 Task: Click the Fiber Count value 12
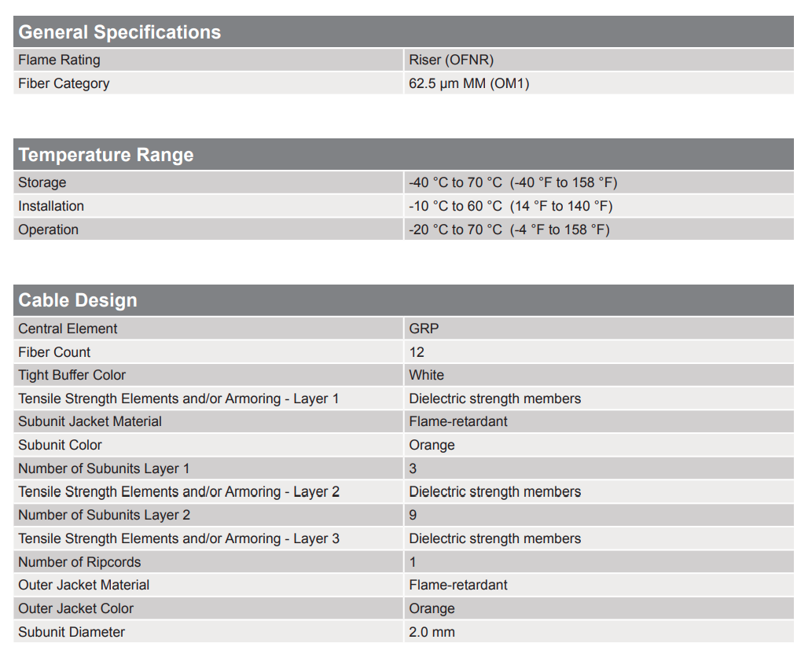click(417, 352)
